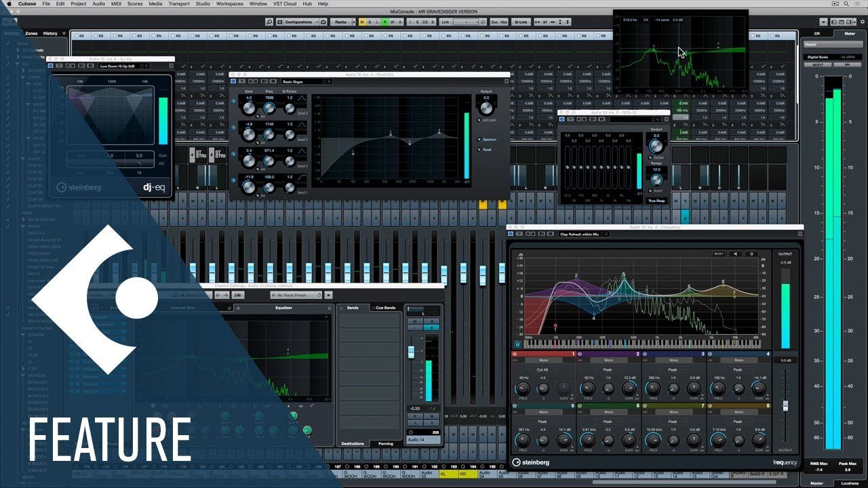Switch to the Meter tab in right panel
The width and height of the screenshot is (868, 488).
click(x=850, y=33)
